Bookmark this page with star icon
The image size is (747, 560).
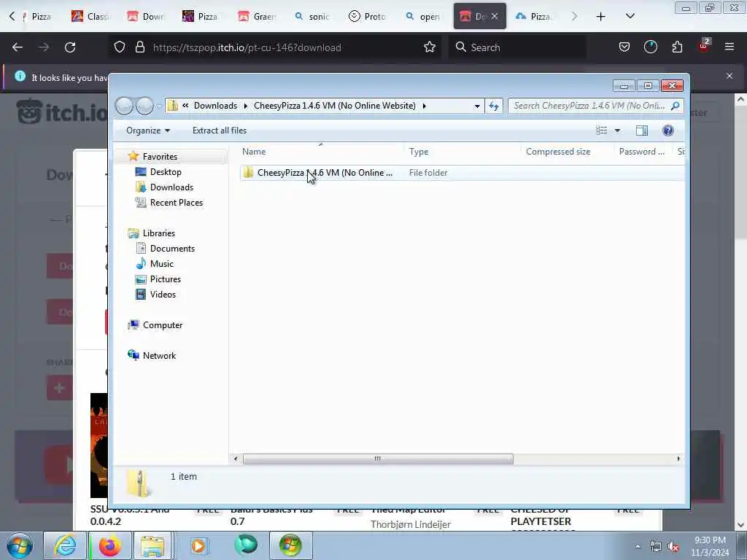[x=430, y=47]
